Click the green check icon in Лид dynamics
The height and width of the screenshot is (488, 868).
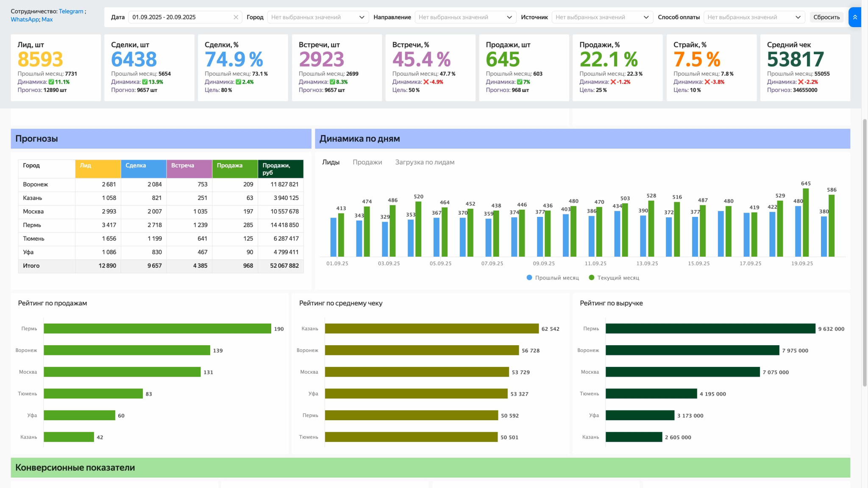point(51,82)
